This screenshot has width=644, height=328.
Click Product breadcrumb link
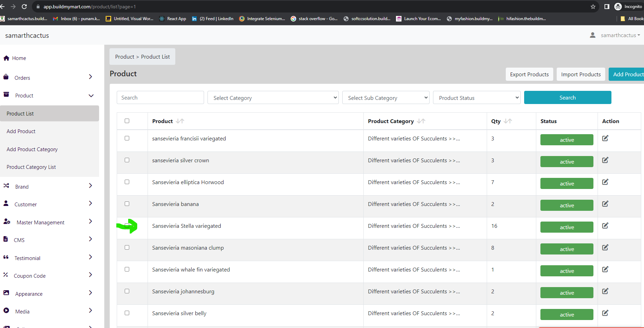click(x=125, y=57)
